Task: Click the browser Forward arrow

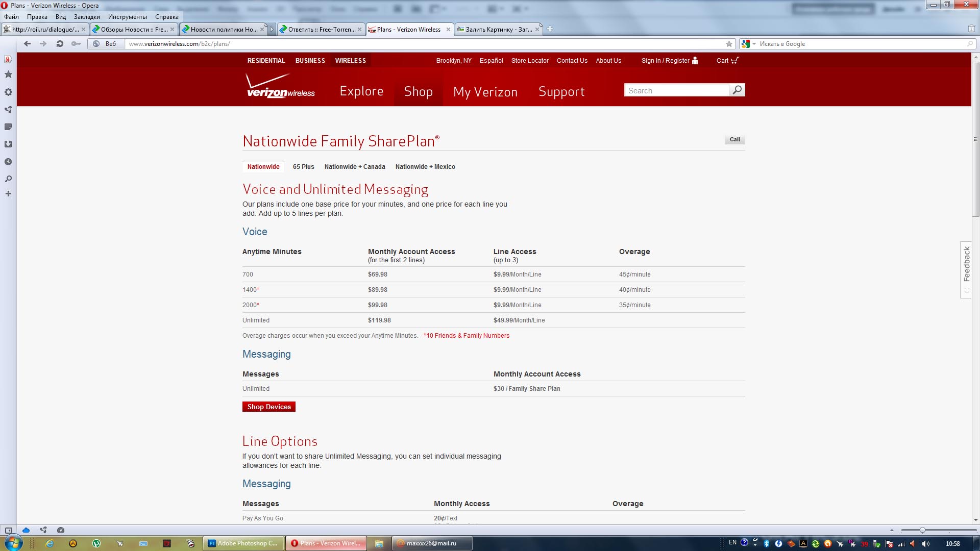Action: pyautogui.click(x=43, y=44)
